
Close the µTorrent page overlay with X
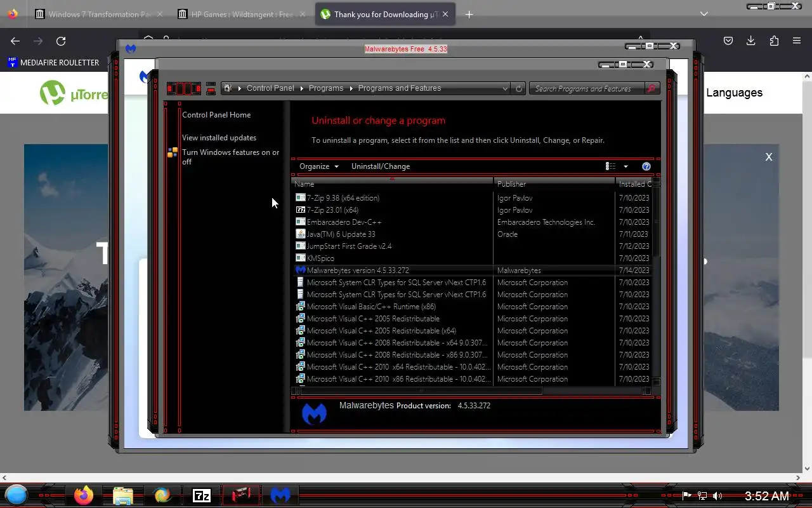[x=769, y=157]
